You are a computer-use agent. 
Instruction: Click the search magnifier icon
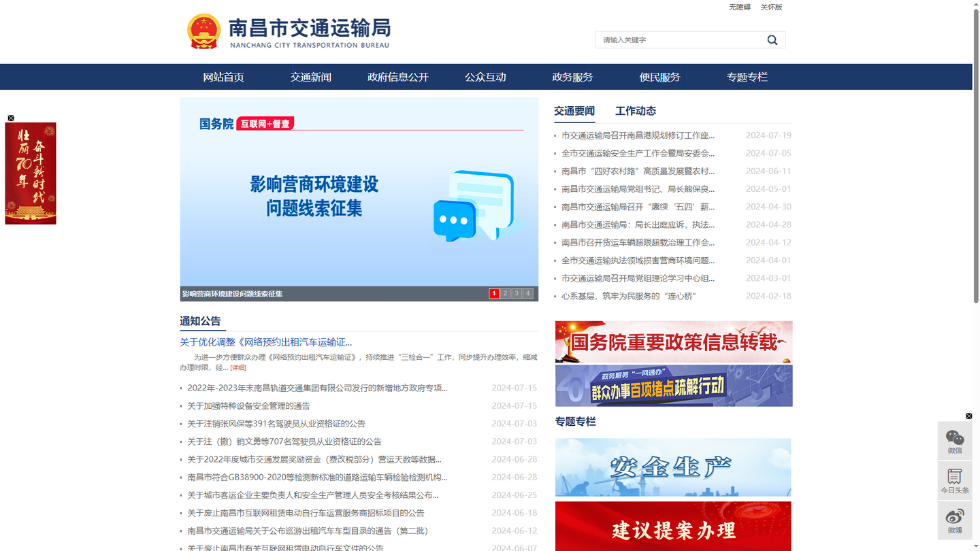(772, 40)
